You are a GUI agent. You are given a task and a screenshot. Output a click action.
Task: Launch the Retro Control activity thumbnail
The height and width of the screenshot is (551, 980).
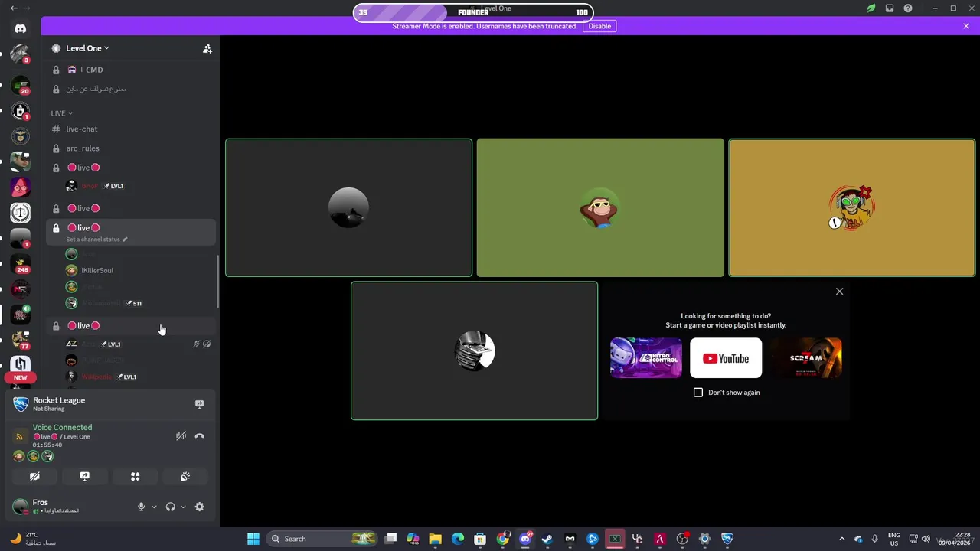tap(646, 358)
